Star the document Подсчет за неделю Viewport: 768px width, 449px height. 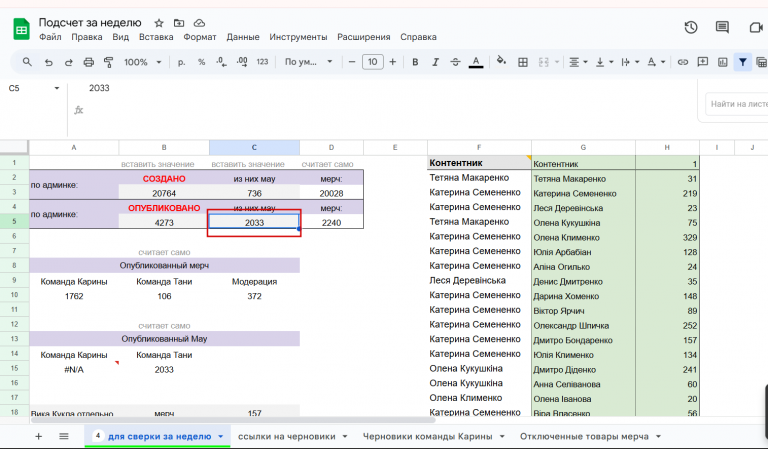(x=159, y=23)
